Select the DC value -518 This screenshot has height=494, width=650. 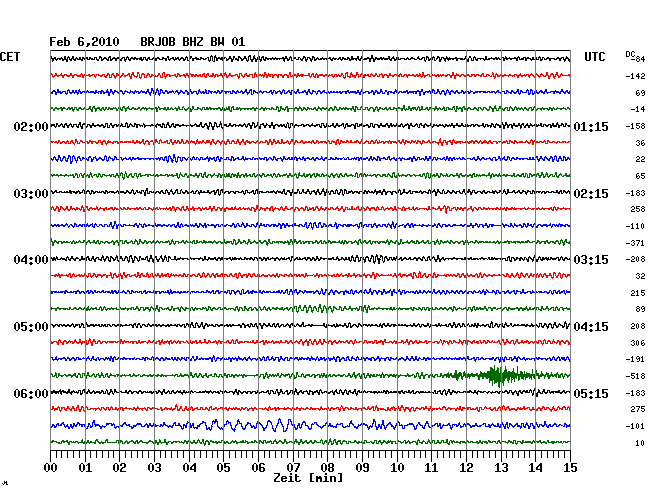635,376
